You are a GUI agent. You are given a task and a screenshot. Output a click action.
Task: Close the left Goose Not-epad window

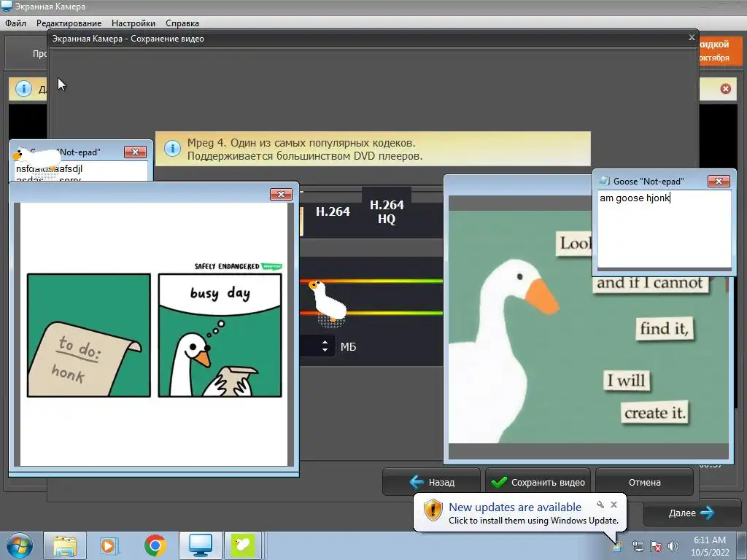click(x=135, y=152)
